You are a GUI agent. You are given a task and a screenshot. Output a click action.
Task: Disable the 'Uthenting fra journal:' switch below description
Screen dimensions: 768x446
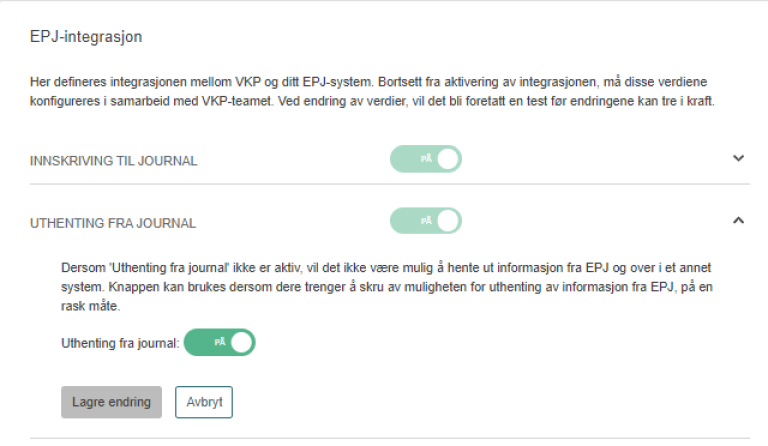click(x=220, y=342)
